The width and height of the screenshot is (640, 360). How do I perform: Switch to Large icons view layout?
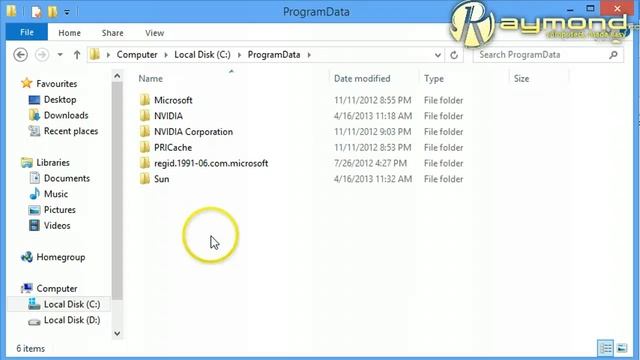click(x=622, y=348)
